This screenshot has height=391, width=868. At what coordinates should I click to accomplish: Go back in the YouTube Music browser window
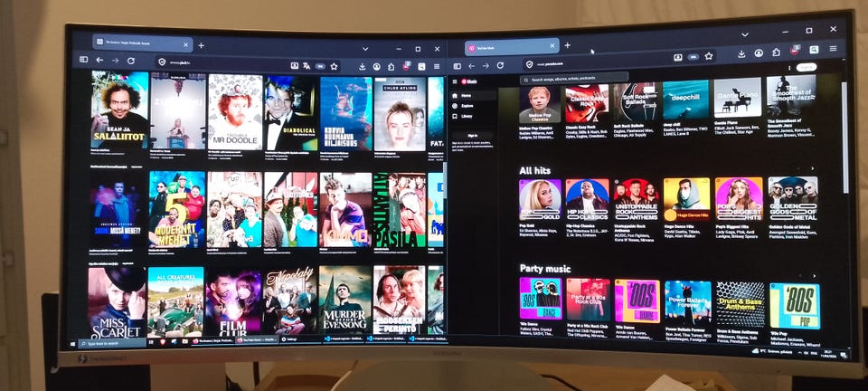pyautogui.click(x=472, y=66)
